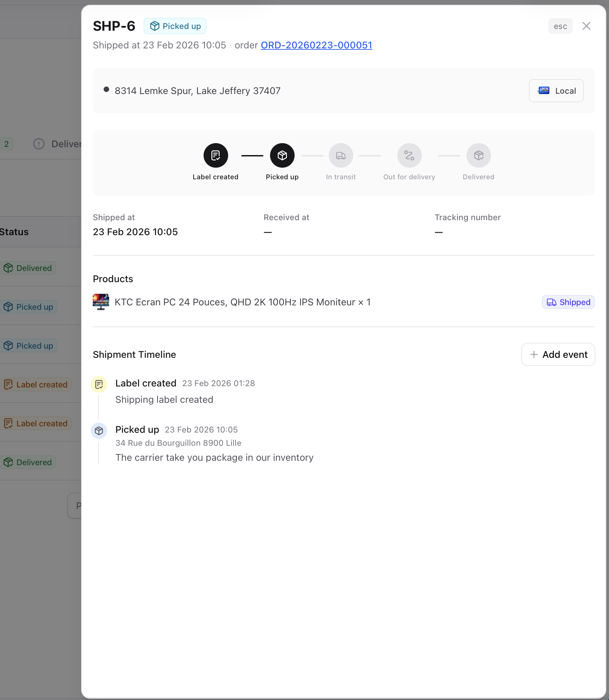The image size is (609, 700).
Task: Click the second Label created badge in background list
Action: tap(36, 423)
